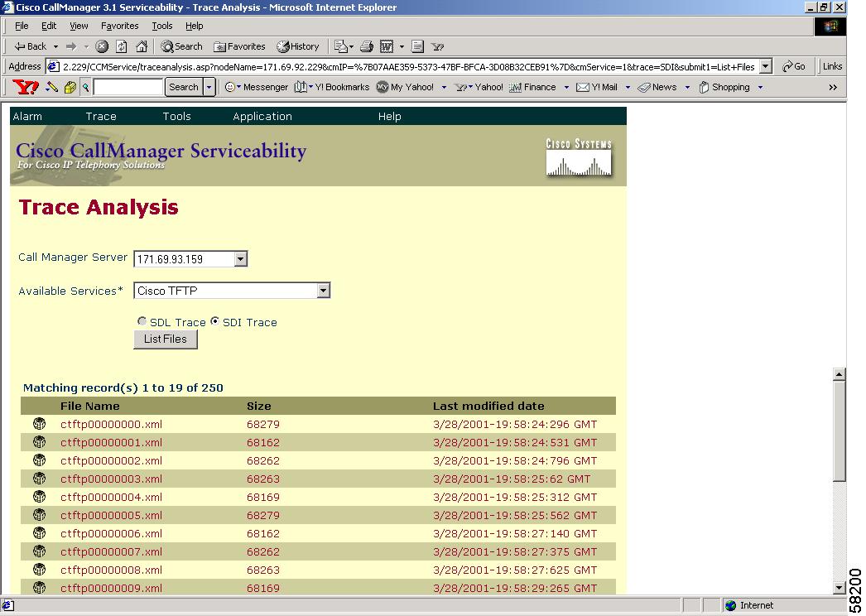Open Finance on Yahoo toolbar

532,87
